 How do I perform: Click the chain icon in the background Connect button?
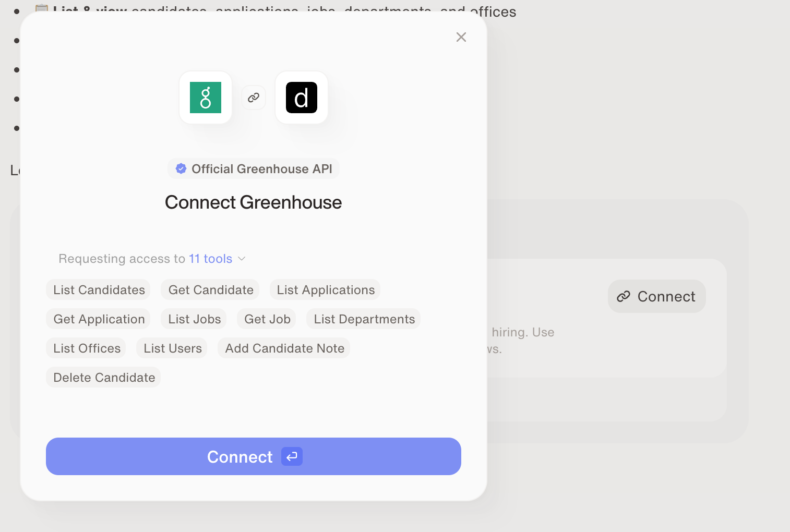click(x=624, y=296)
